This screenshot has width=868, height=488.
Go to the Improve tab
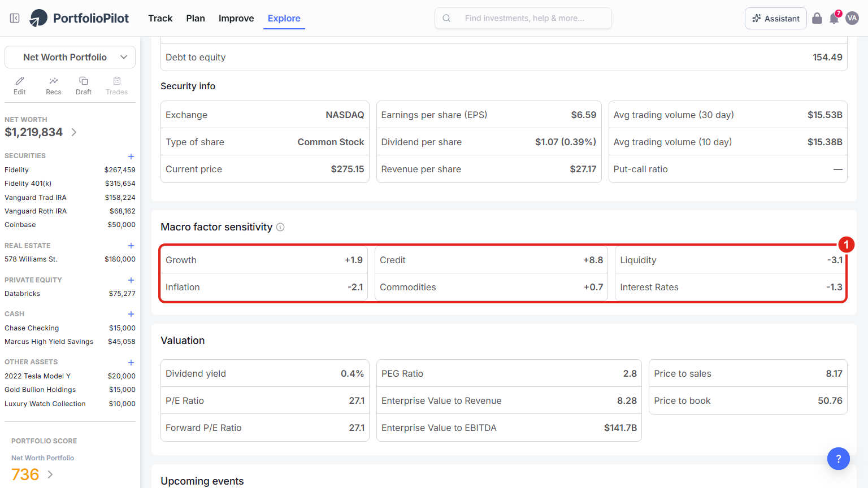[x=236, y=18]
